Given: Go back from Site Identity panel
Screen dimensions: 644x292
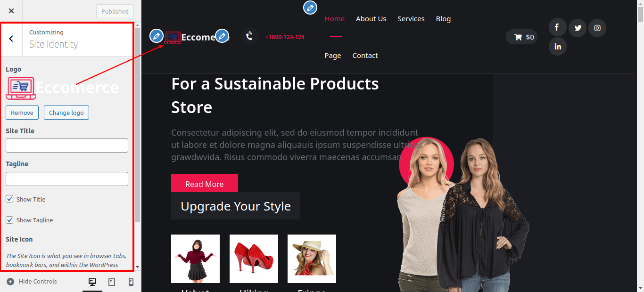Looking at the screenshot, I should [11, 39].
